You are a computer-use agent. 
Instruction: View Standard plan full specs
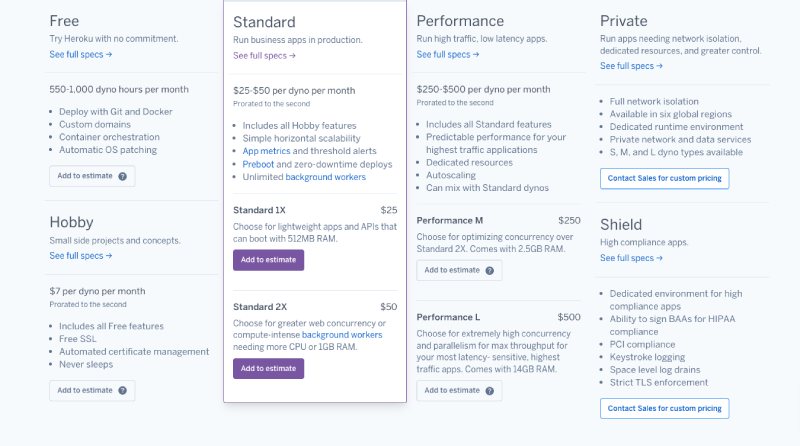click(x=264, y=56)
